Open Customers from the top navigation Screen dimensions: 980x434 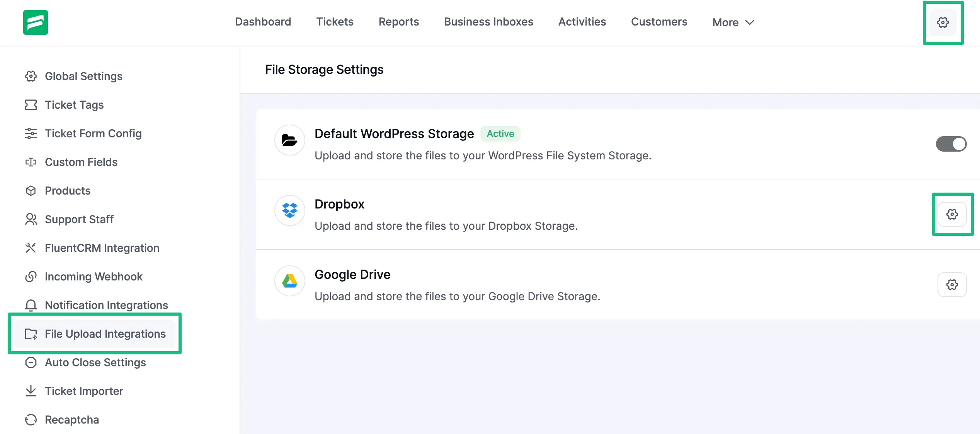(659, 22)
